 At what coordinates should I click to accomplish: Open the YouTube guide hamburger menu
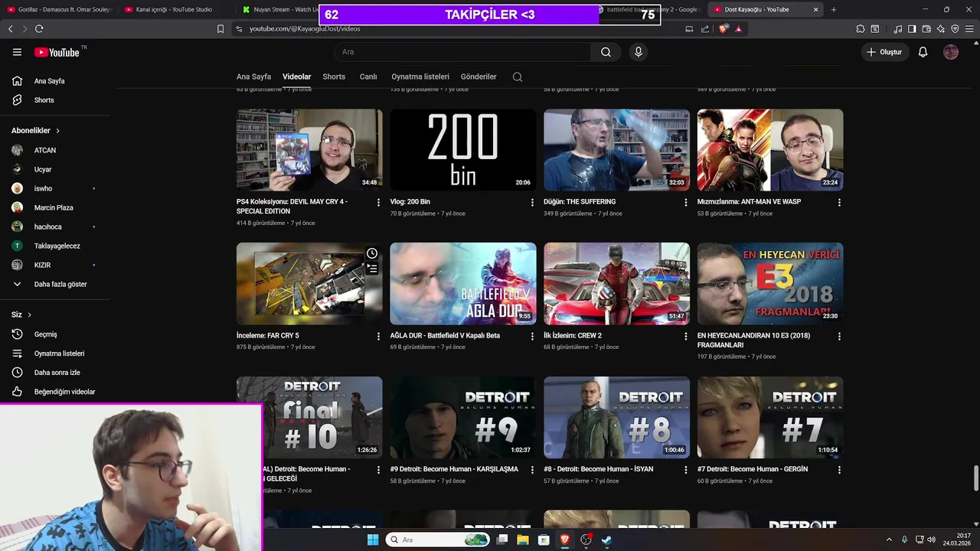click(17, 52)
